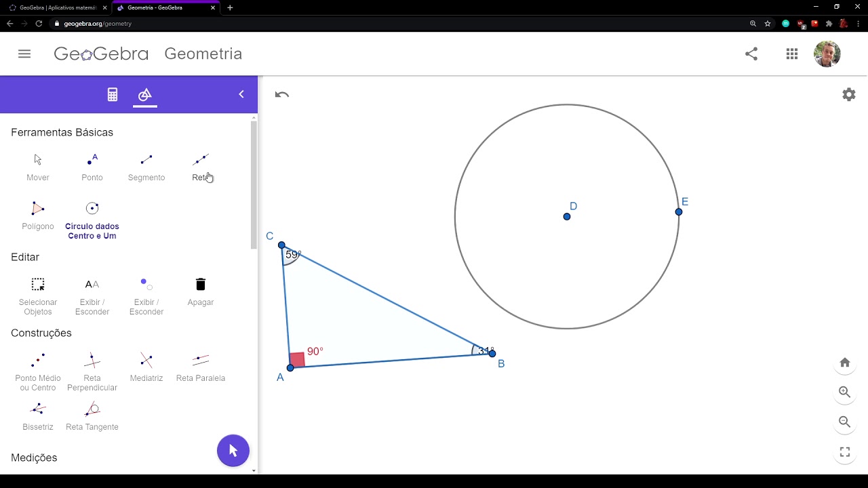This screenshot has height=488, width=868.
Task: Click the Geometria app title
Action: [203, 54]
